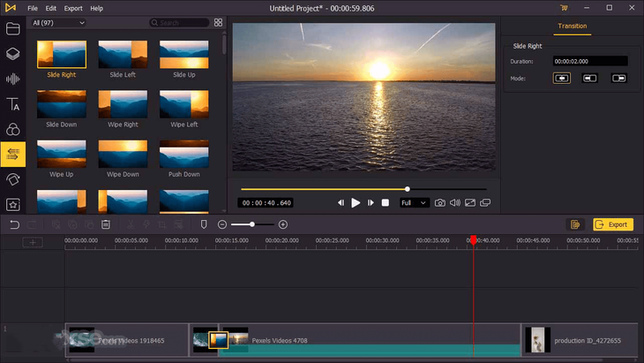This screenshot has width=644, height=363.
Task: Delete the selected item with trash icon
Action: tap(106, 224)
